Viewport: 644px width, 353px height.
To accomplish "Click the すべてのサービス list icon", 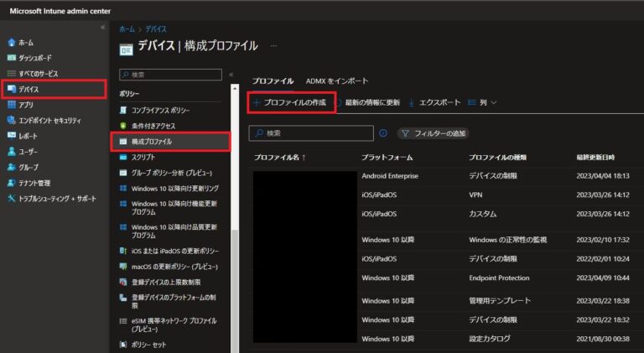I will coord(12,74).
